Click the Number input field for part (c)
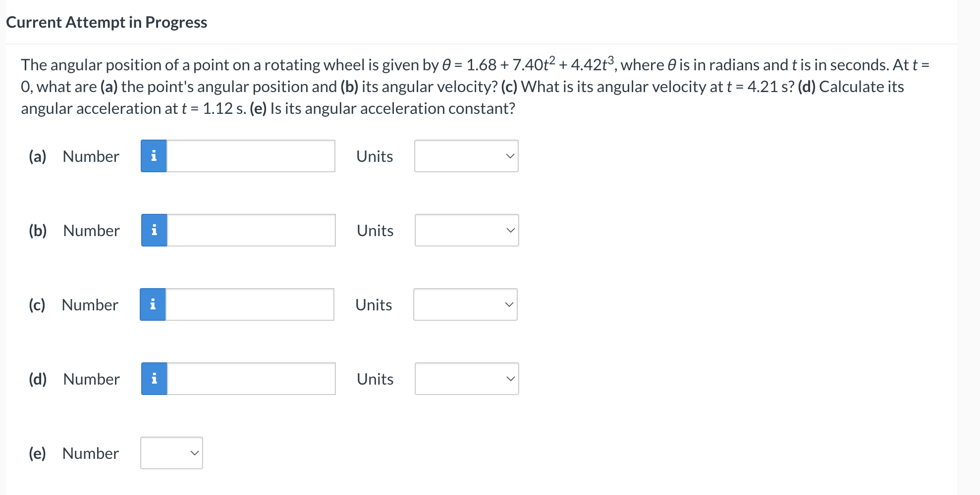 pyautogui.click(x=249, y=304)
